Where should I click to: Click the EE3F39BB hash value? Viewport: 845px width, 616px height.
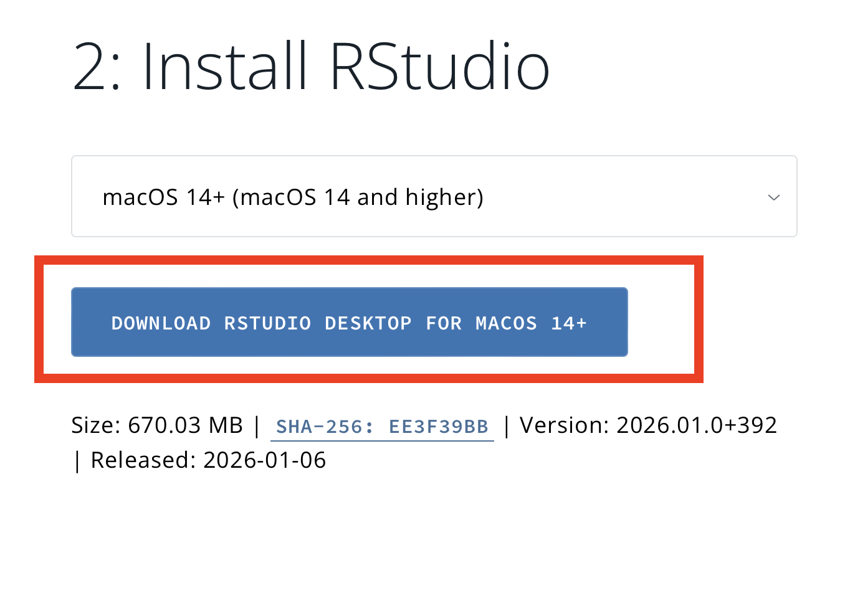coord(438,427)
